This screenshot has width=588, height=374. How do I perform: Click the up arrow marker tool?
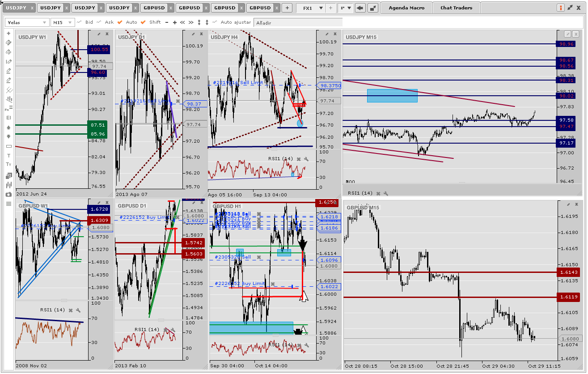pos(8,127)
